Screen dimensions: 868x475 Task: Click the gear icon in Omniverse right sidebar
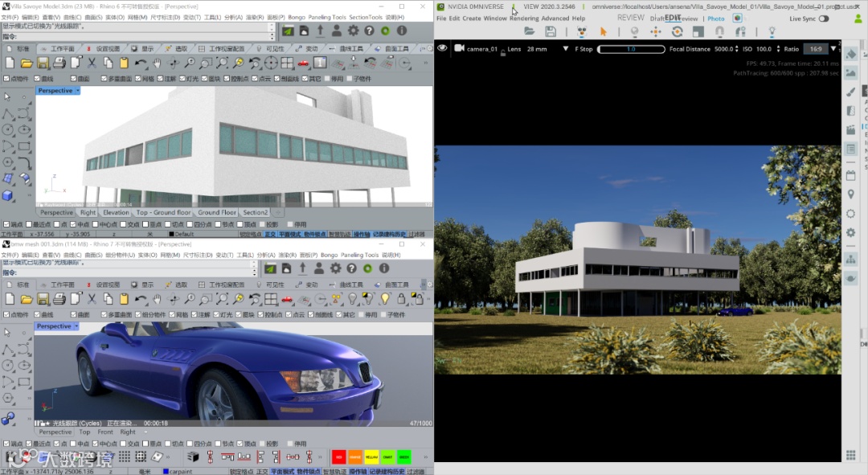click(x=851, y=232)
